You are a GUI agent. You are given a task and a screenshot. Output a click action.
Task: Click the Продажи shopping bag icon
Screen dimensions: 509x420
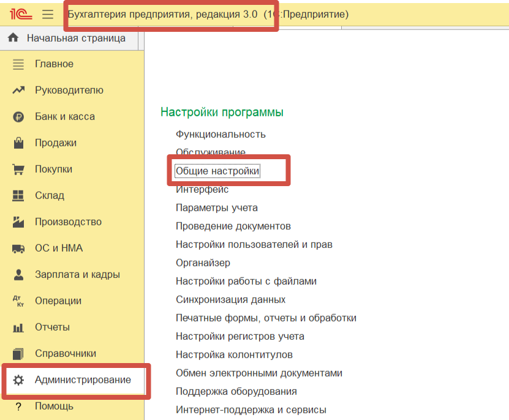point(18,143)
